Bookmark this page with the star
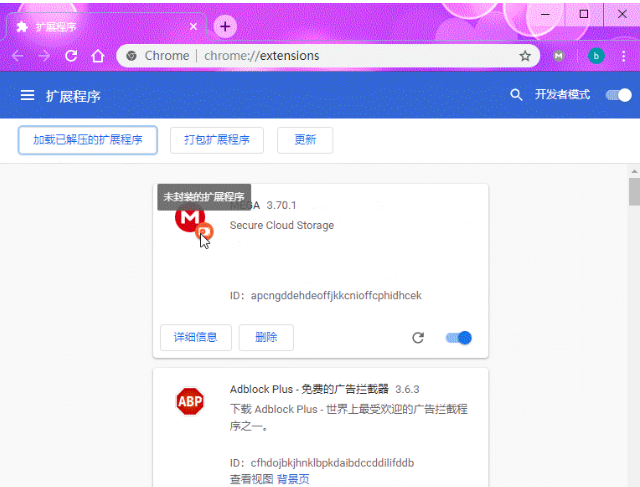The height and width of the screenshot is (487, 640). pyautogui.click(x=525, y=56)
